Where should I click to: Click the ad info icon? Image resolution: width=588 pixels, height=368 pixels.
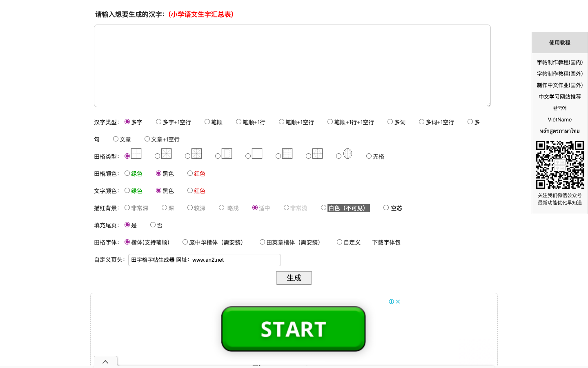tap(391, 302)
